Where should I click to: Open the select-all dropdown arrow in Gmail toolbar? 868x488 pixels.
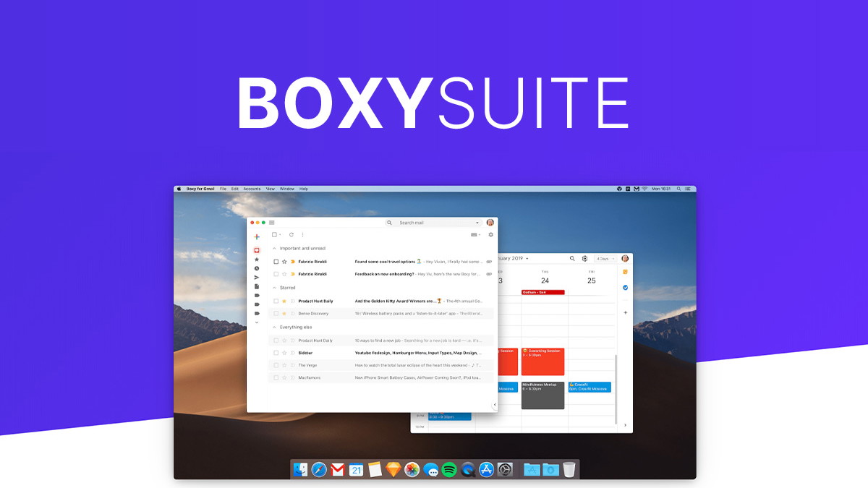point(280,234)
